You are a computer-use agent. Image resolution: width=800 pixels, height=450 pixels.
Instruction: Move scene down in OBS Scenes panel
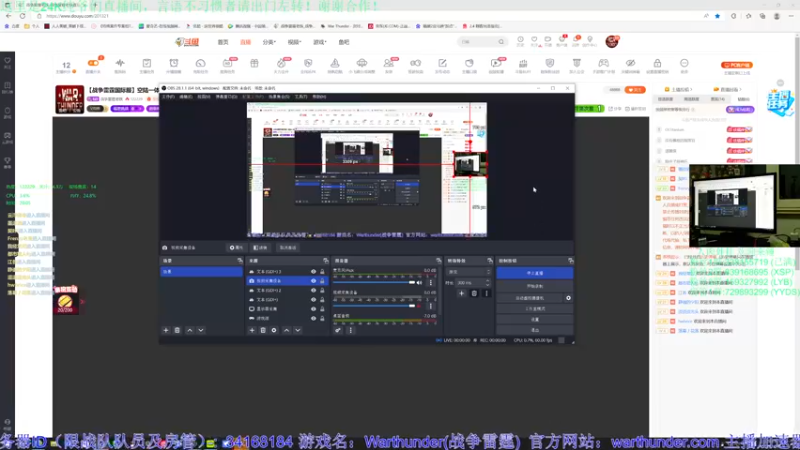click(201, 331)
